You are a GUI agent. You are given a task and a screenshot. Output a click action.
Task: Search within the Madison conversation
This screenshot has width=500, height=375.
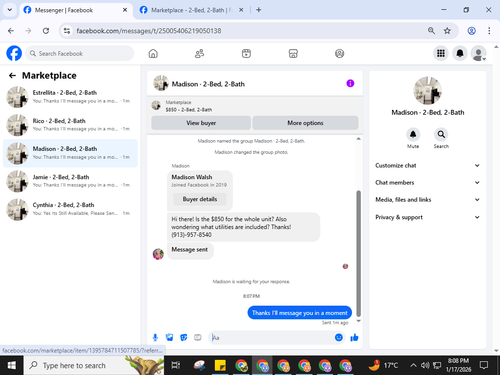coord(441,135)
